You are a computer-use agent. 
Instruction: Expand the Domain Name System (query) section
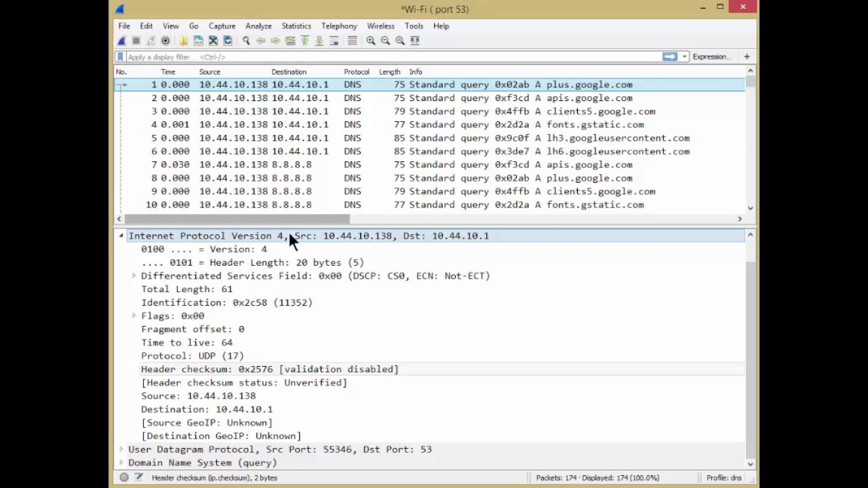(x=121, y=463)
